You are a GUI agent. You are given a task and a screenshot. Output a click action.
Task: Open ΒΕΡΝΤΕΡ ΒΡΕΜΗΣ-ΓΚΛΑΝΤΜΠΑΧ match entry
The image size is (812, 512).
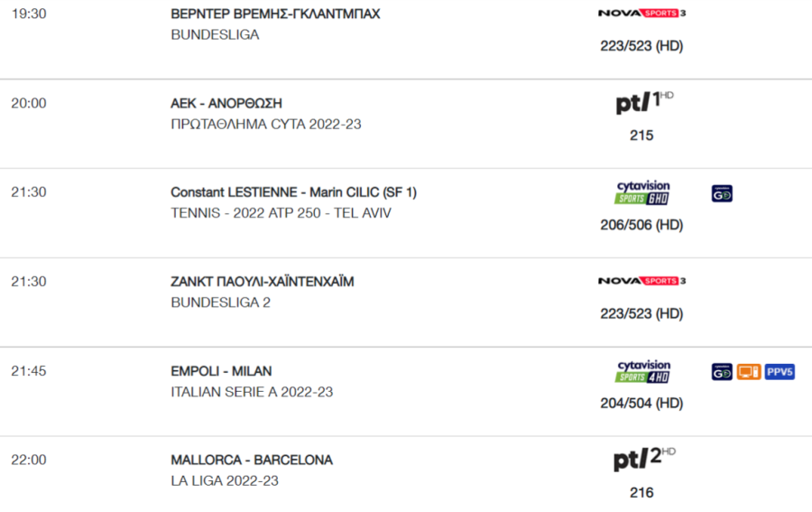(275, 14)
